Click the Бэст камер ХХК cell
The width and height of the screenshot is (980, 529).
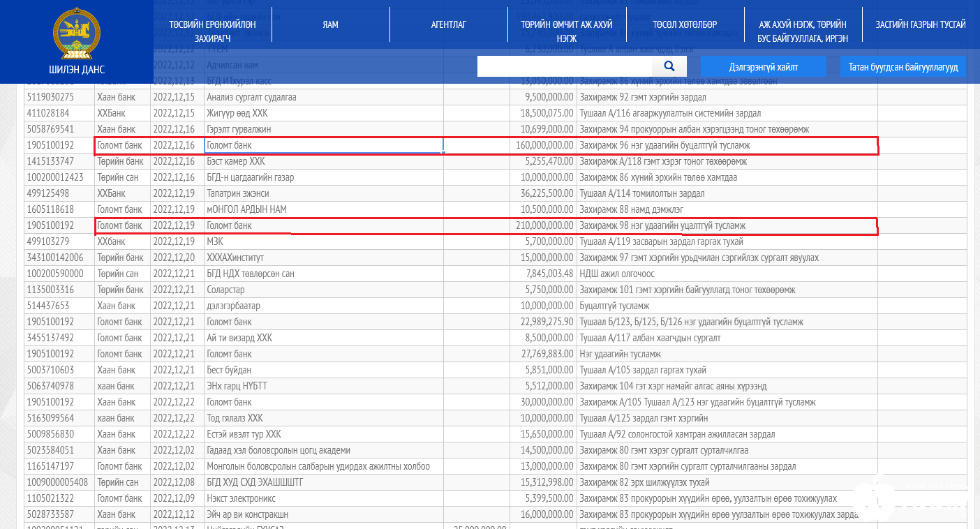(x=325, y=161)
